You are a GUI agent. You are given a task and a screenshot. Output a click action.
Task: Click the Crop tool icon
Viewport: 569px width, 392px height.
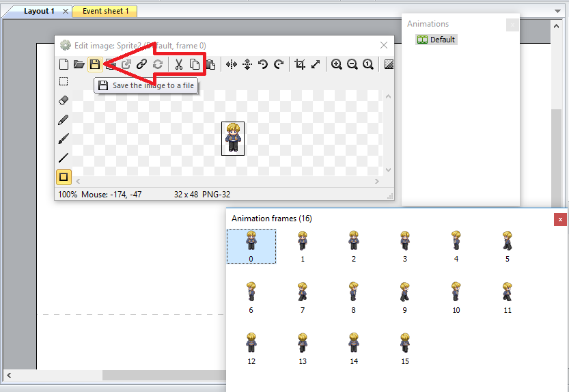(300, 65)
